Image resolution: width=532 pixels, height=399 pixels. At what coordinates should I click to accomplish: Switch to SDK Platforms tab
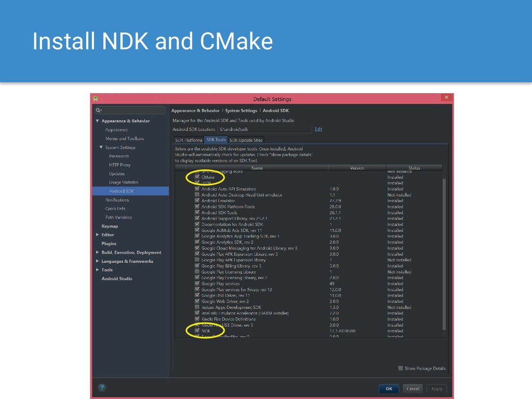188,140
